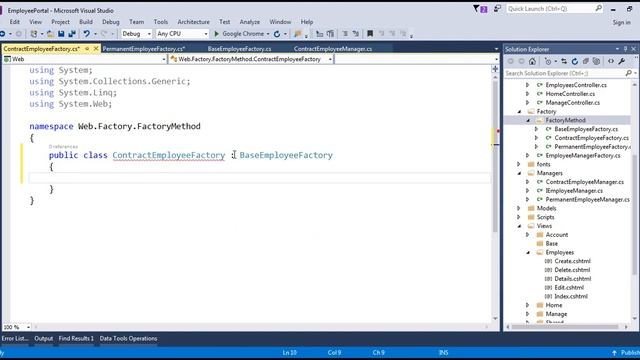Image resolution: width=640 pixels, height=360 pixels.
Task: Select Index.cshtml in Employees folder
Action: coord(571,296)
